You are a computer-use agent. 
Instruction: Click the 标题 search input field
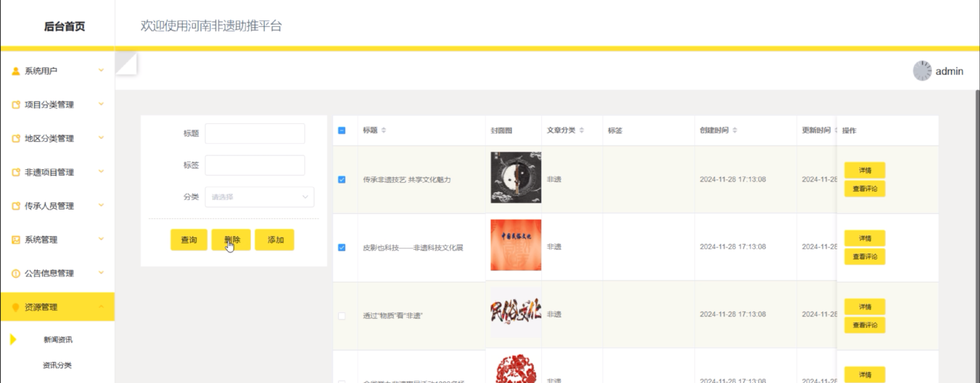(255, 133)
